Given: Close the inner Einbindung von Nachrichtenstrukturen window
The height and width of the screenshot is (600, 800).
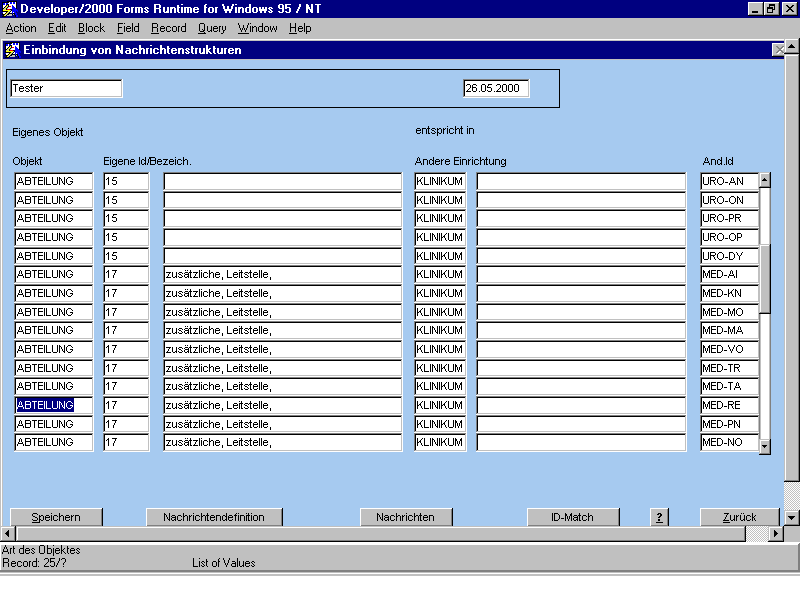Looking at the screenshot, I should click(x=779, y=50).
